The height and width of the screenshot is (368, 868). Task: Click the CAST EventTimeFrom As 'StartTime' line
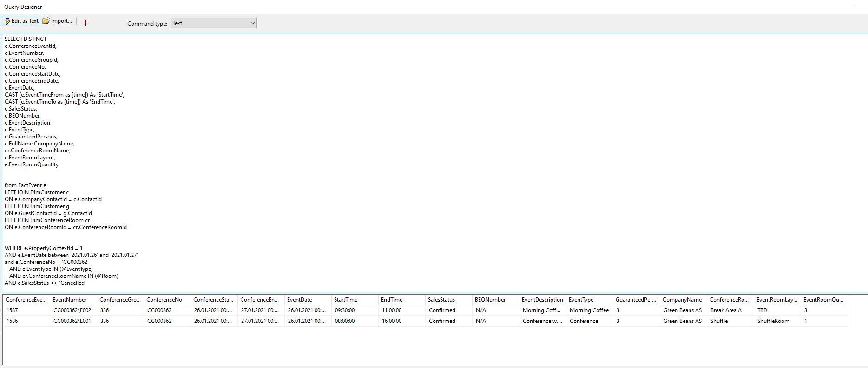65,95
